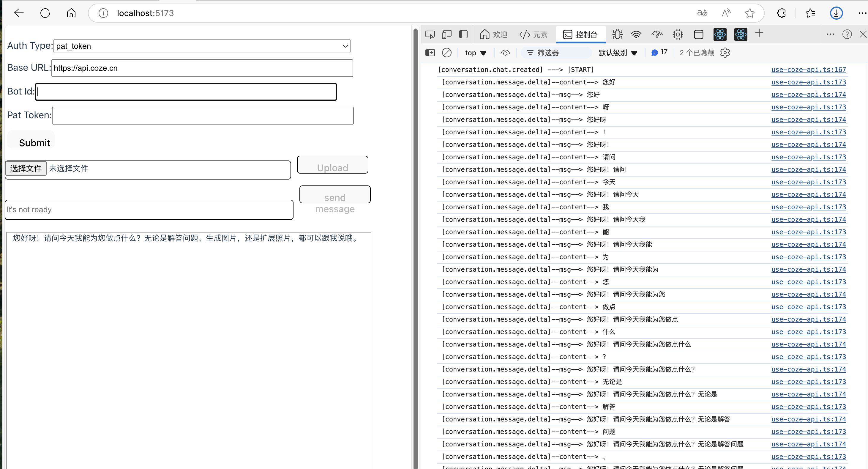Open console settings gear
The image size is (868, 469).
(x=725, y=53)
